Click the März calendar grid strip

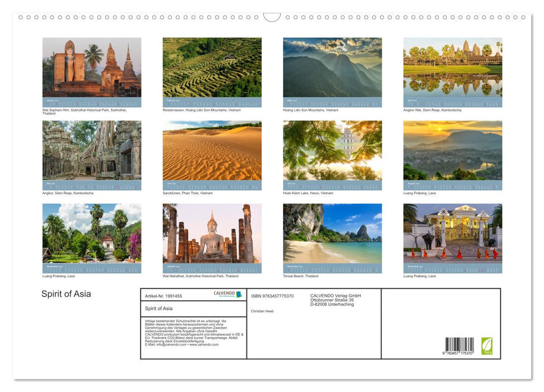332,101
